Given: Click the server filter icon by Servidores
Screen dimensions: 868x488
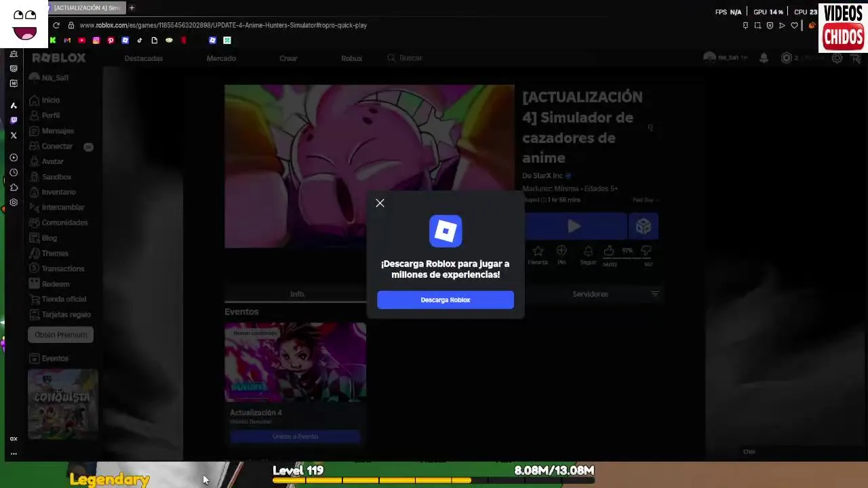Looking at the screenshot, I should [x=654, y=294].
